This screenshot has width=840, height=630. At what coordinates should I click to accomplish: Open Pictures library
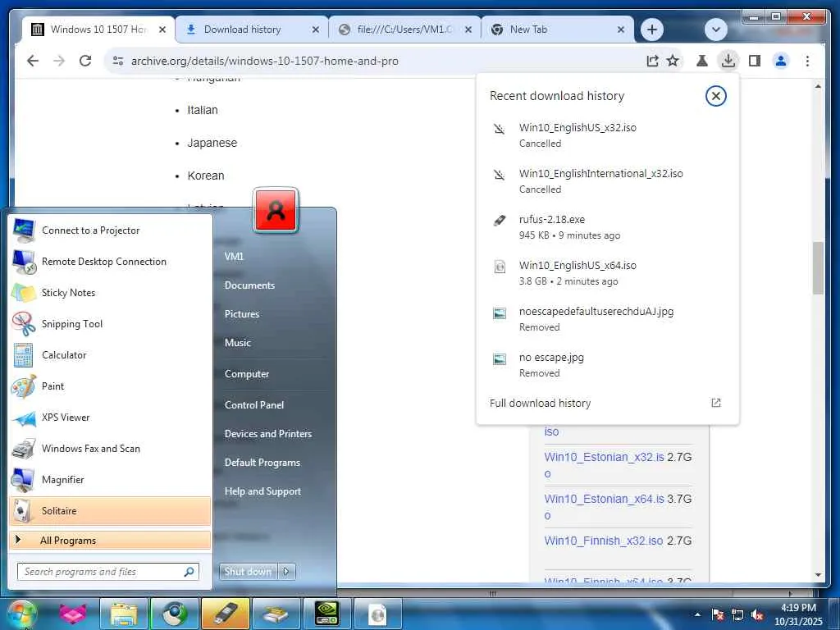pyautogui.click(x=242, y=314)
